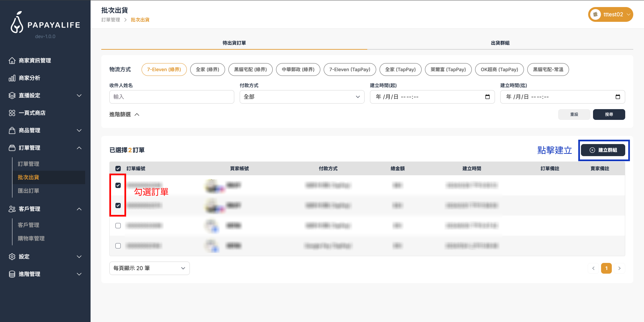Image resolution: width=644 pixels, height=322 pixels.
Task: Open 匯出訂單 in the sidebar
Action: click(x=29, y=191)
